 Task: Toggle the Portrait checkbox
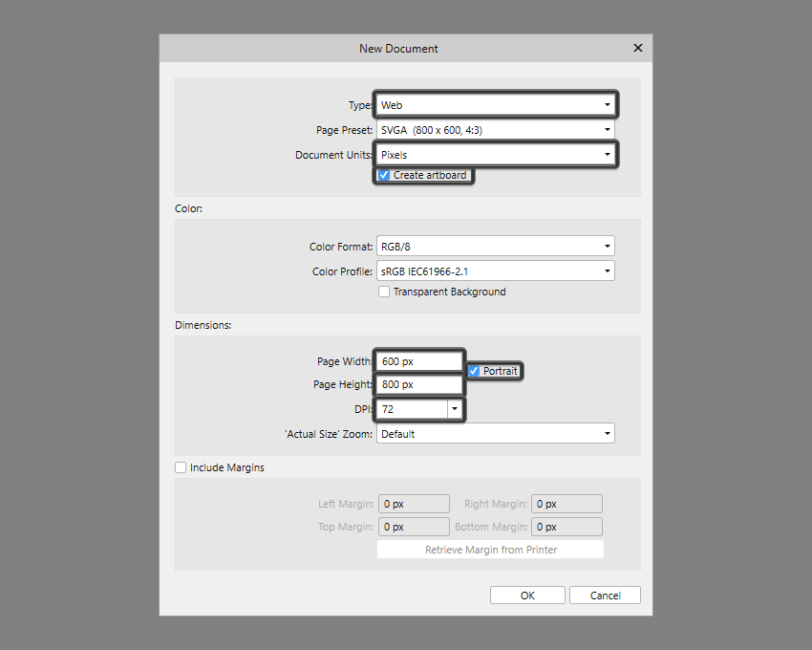pos(474,371)
